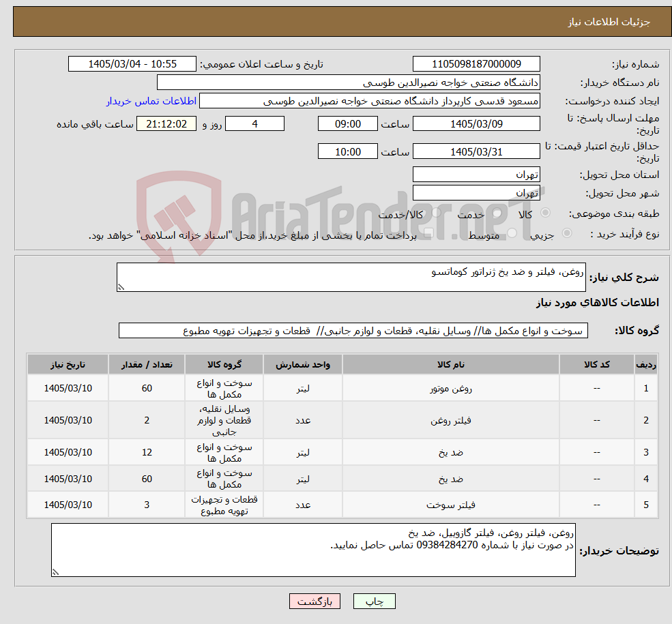Click the need number field 1105098187000009
The height and width of the screenshot is (624, 672).
pyautogui.click(x=476, y=64)
